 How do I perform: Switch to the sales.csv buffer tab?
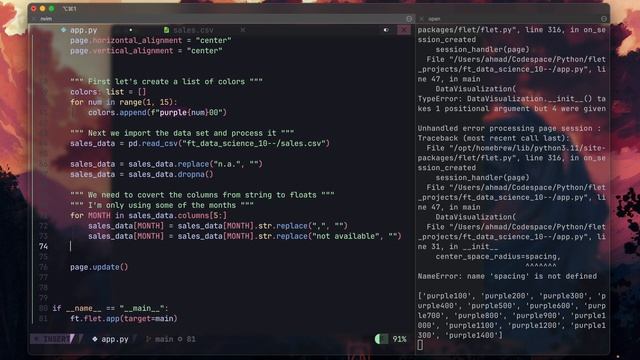193,30
